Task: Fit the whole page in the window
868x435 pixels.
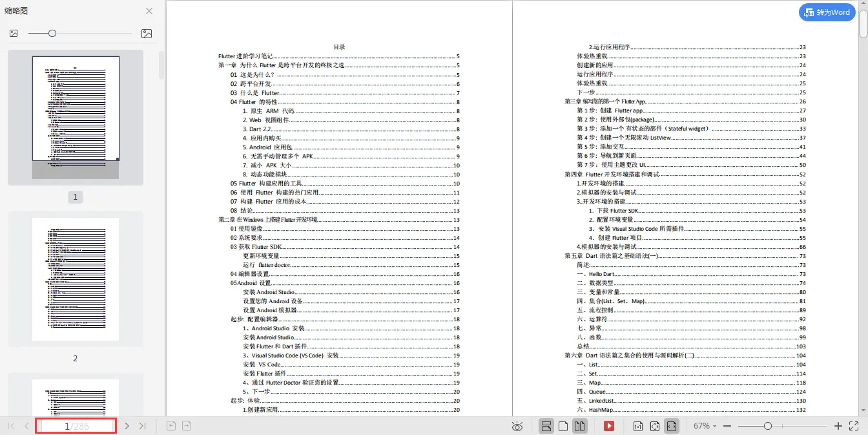Action: tap(655, 426)
